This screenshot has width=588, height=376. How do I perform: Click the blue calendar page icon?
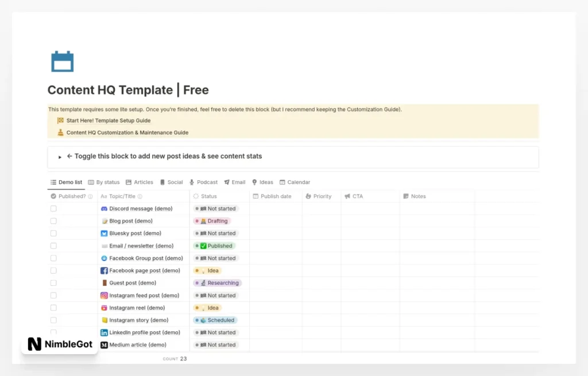tap(62, 61)
